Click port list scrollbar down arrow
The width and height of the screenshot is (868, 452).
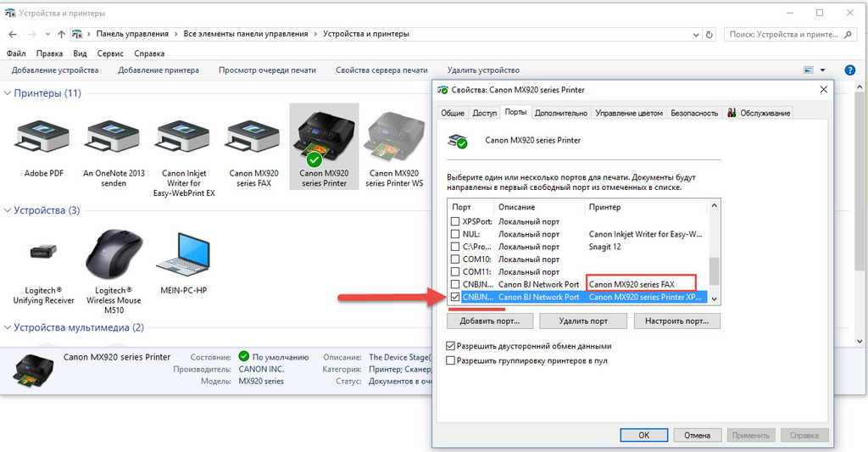pyautogui.click(x=714, y=299)
